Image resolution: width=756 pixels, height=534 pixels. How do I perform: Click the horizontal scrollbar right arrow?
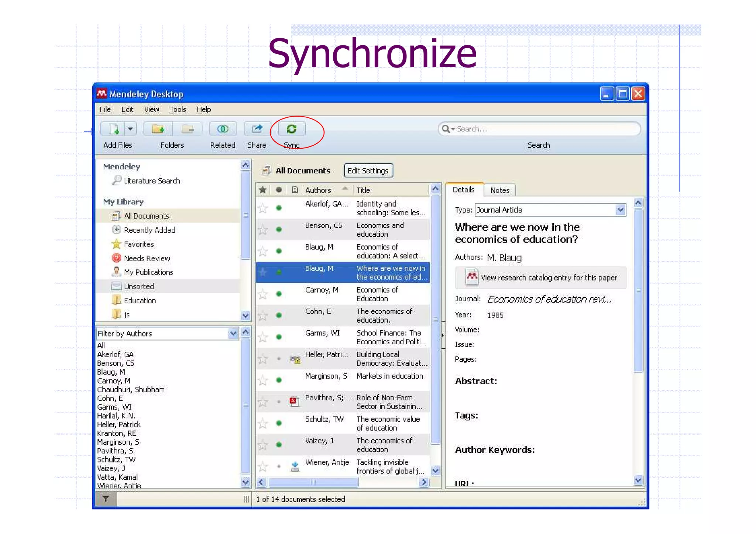[424, 482]
